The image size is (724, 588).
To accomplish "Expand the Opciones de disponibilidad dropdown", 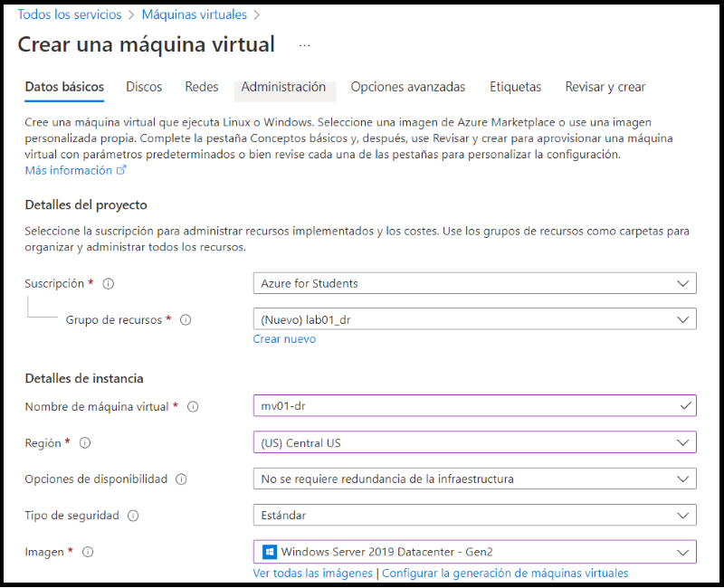I will (474, 479).
